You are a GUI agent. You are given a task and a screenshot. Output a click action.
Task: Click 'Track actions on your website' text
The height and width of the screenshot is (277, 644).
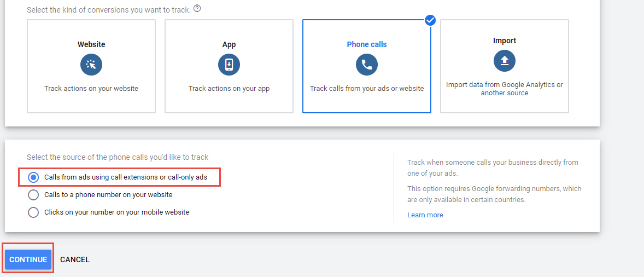[91, 88]
